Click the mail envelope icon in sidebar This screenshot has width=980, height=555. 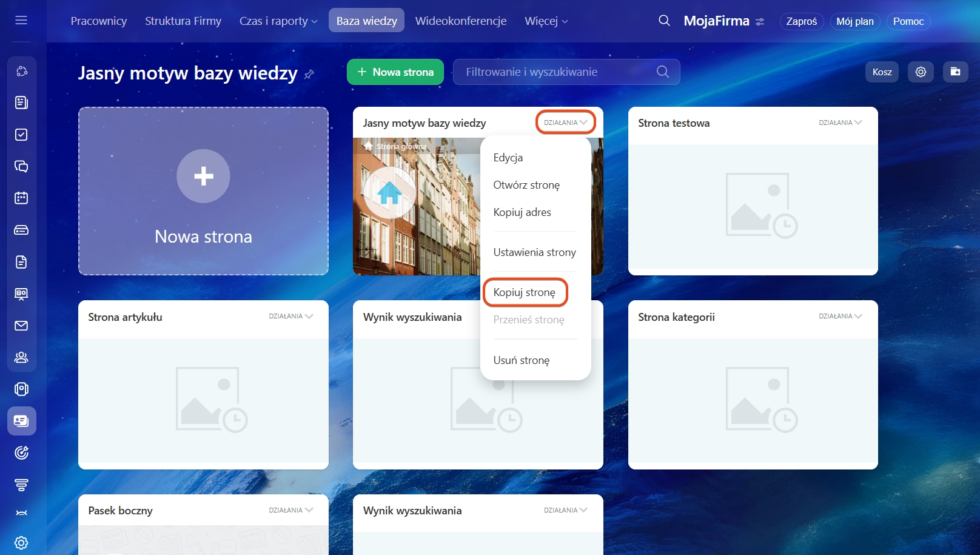coord(21,326)
